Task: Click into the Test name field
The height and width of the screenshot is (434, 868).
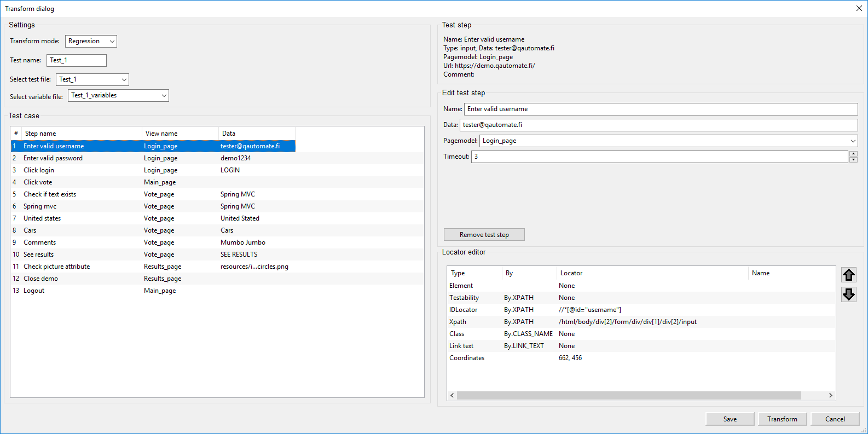Action: click(77, 60)
